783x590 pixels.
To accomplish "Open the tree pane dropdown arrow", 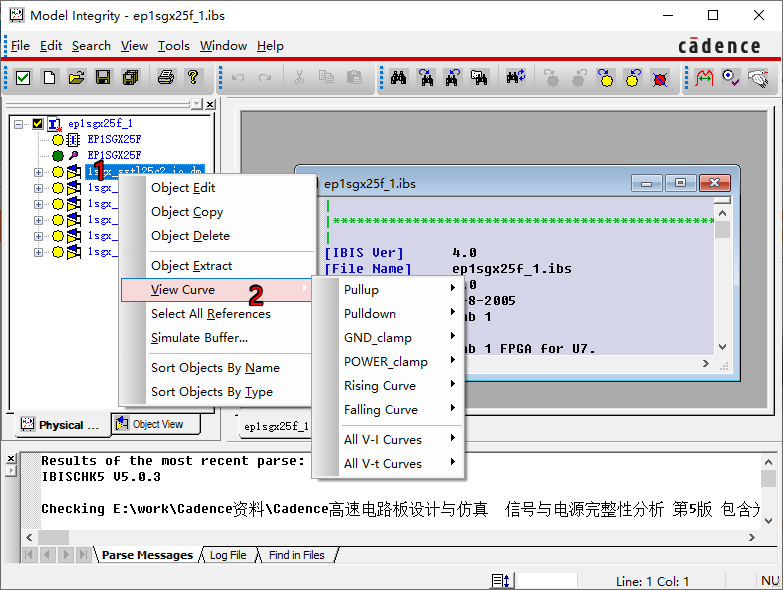I will pos(197,104).
